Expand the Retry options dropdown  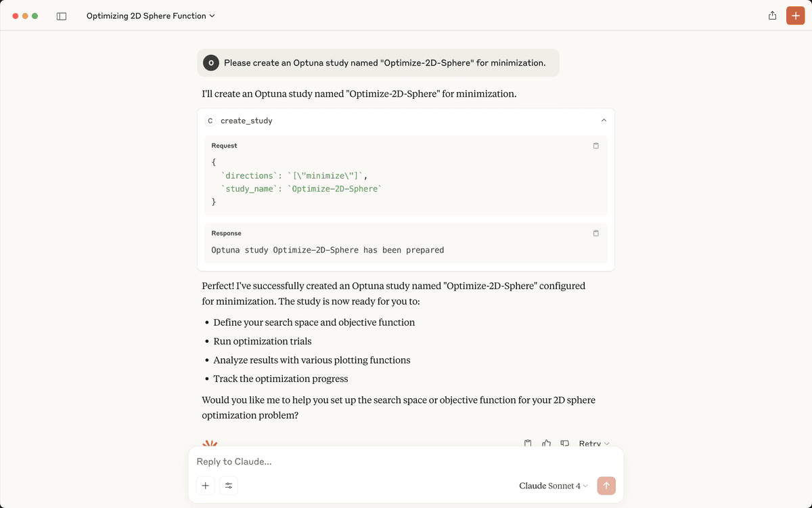point(594,444)
